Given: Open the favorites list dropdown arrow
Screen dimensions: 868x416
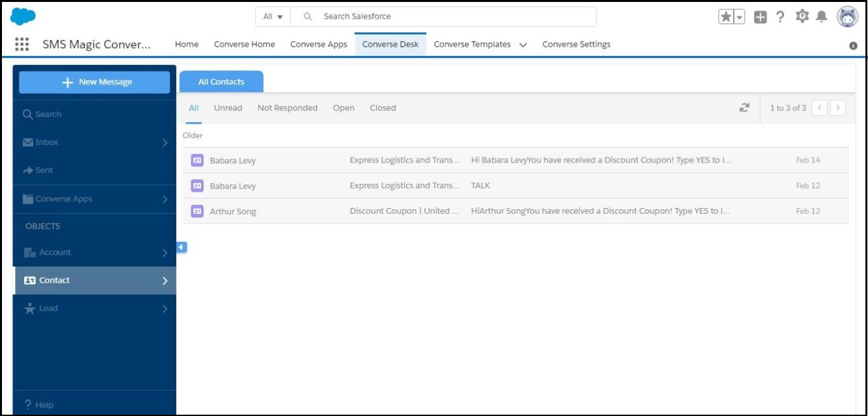Looking at the screenshot, I should 740,17.
